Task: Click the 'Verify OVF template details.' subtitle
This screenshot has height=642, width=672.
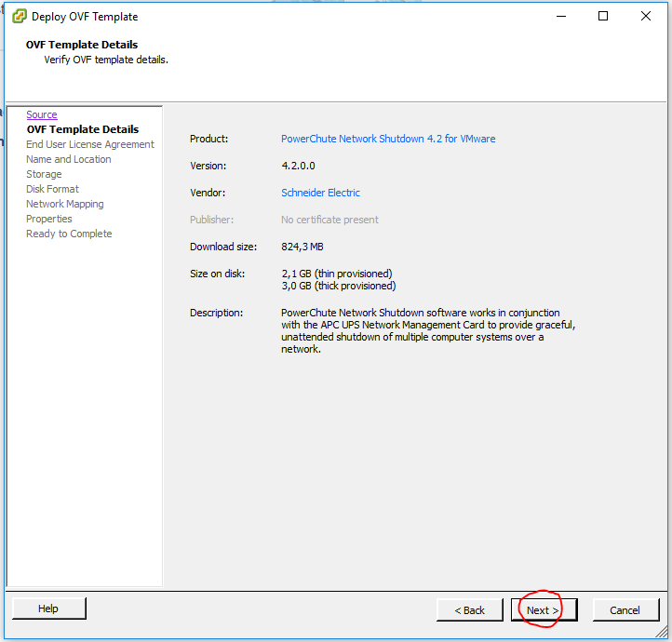Action: pos(106,60)
